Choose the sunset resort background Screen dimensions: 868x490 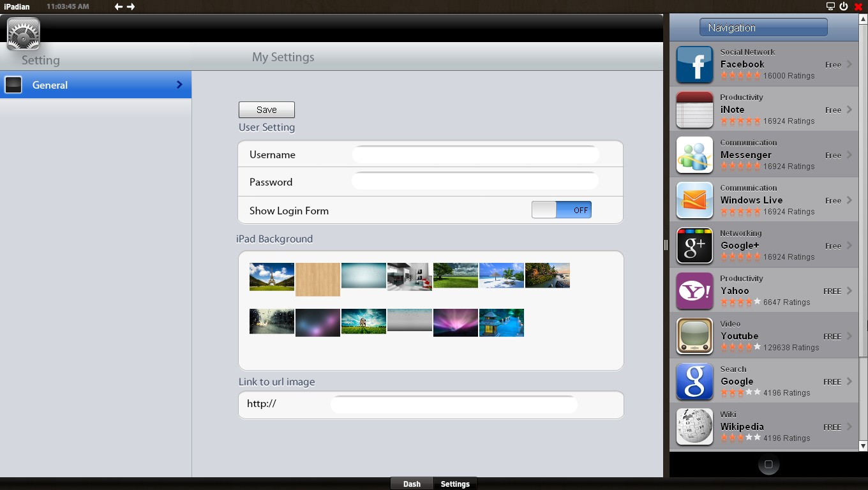pos(548,276)
